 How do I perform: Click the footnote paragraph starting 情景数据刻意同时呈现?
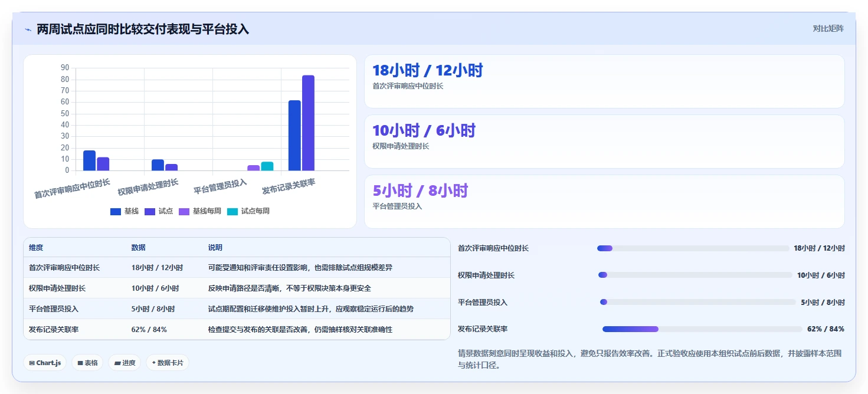650,359
